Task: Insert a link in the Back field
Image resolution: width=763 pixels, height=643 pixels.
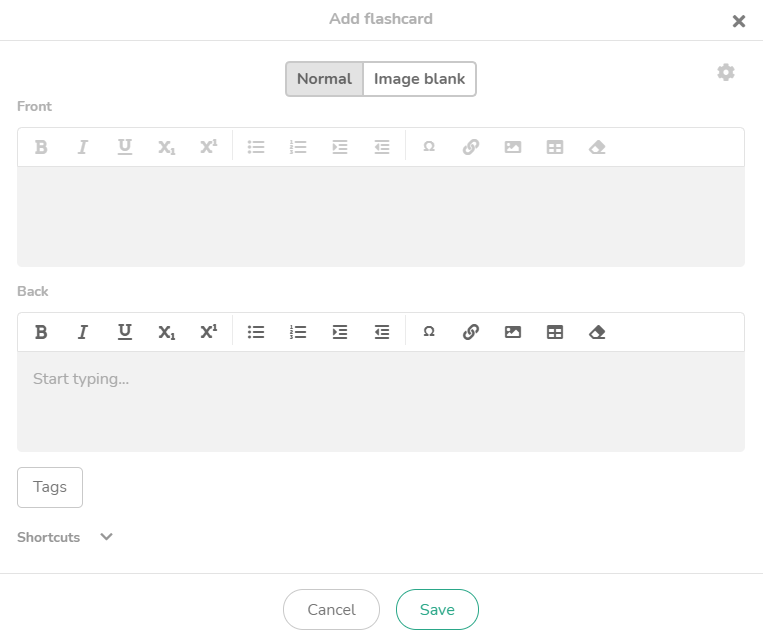Action: [471, 332]
